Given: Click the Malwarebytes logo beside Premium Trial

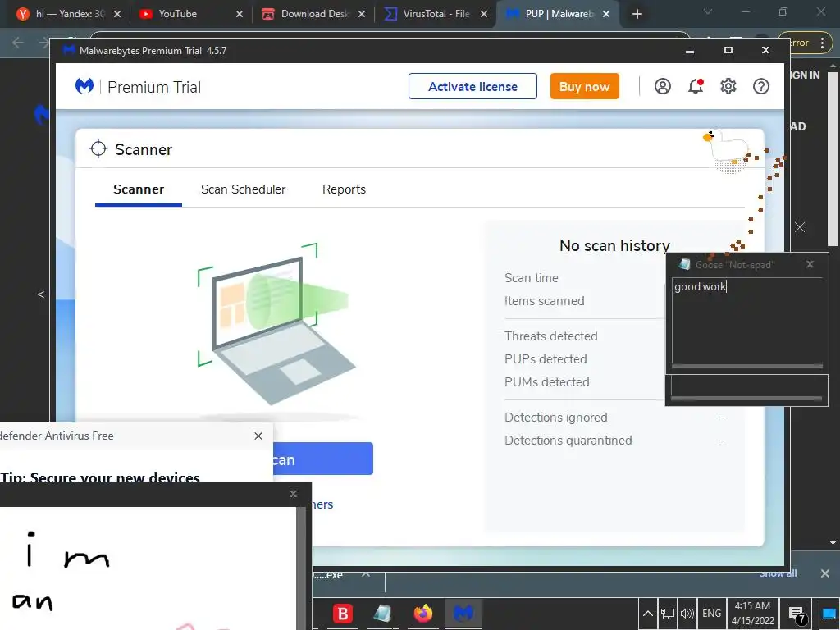Looking at the screenshot, I should click(x=84, y=86).
